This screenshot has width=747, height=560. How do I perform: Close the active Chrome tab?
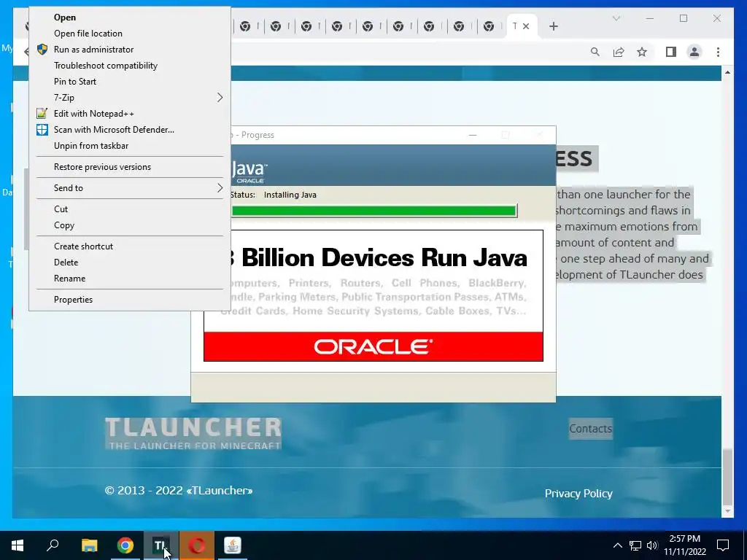[x=526, y=26]
